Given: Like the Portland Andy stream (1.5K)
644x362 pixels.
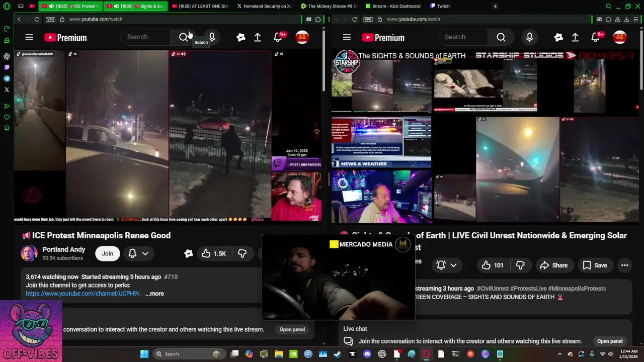Looking at the screenshot, I should pos(214,253).
